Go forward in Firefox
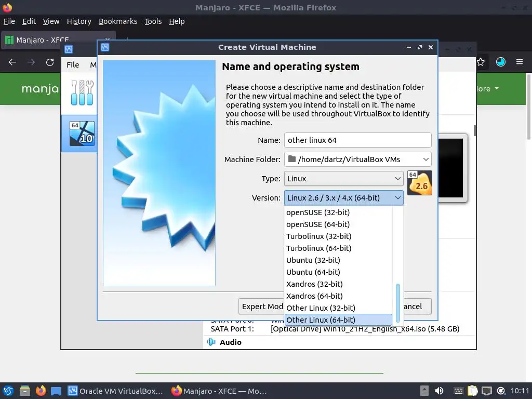 pos(31,62)
